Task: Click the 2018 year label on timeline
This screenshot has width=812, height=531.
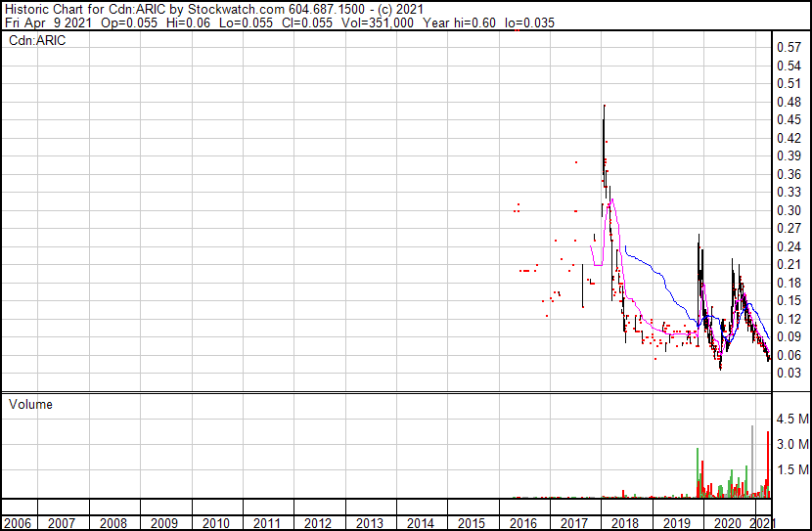Action: pos(625,523)
